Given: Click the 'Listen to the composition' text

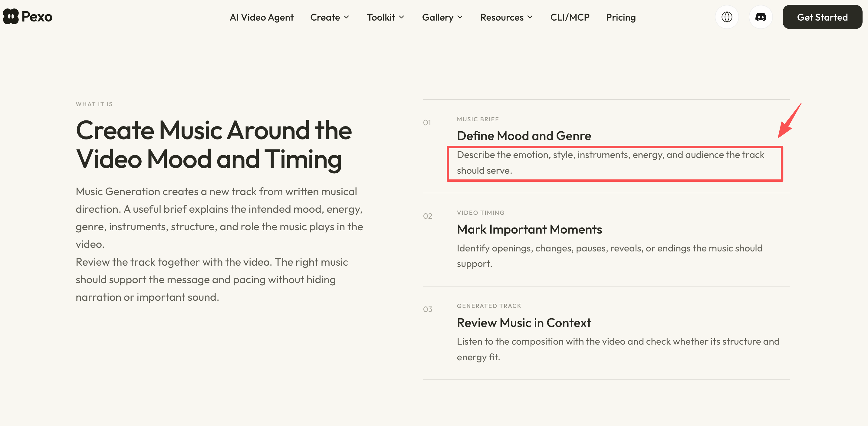Looking at the screenshot, I should [618, 349].
